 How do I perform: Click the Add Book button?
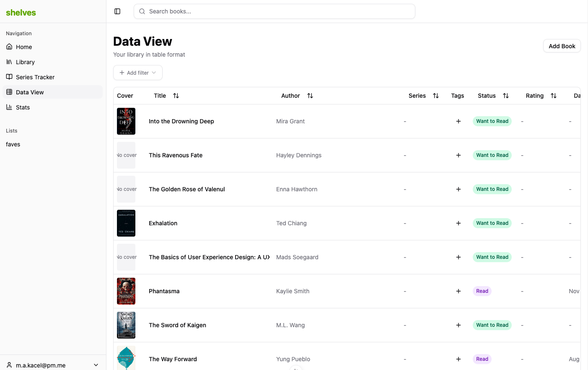click(x=562, y=46)
